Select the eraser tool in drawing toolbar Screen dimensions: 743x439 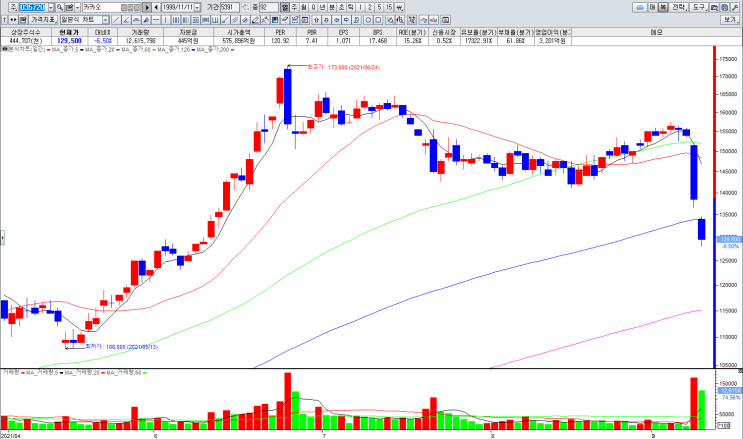(x=255, y=20)
